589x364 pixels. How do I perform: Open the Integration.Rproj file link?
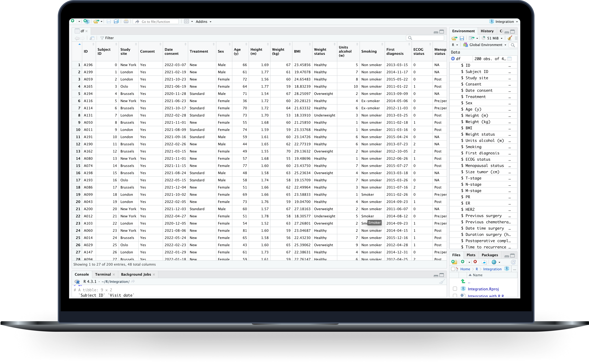pyautogui.click(x=483, y=289)
